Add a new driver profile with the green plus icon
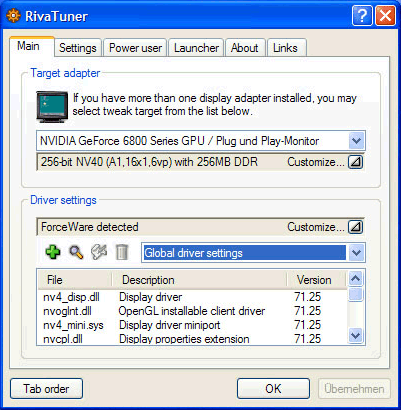Image resolution: width=401 pixels, height=410 pixels. tap(53, 252)
